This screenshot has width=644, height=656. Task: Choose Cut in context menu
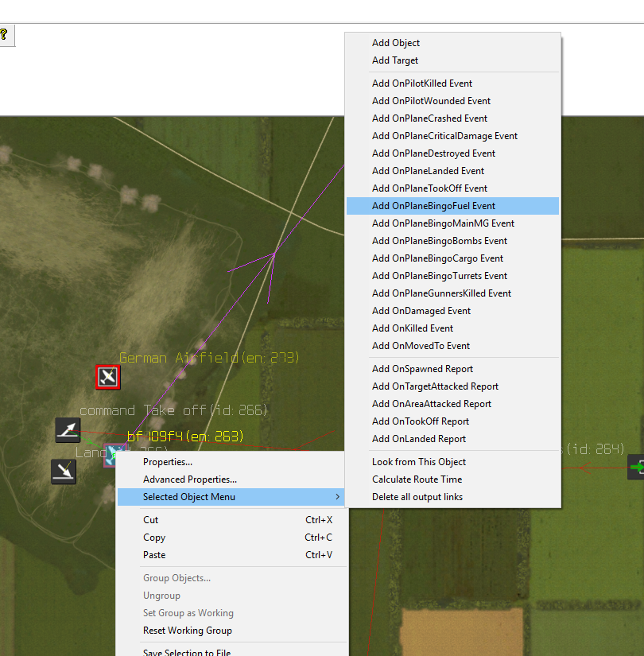coord(231,520)
